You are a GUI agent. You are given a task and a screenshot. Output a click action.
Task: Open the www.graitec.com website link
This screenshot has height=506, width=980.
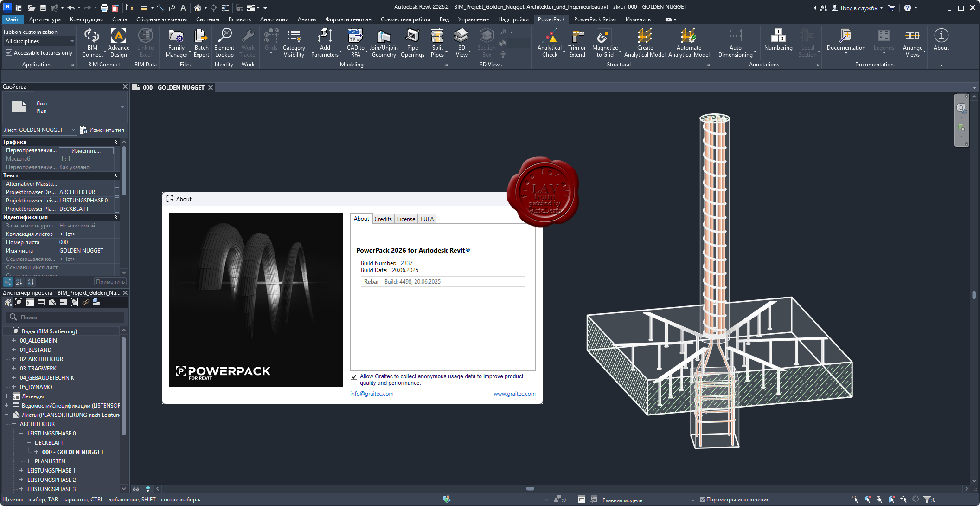514,394
